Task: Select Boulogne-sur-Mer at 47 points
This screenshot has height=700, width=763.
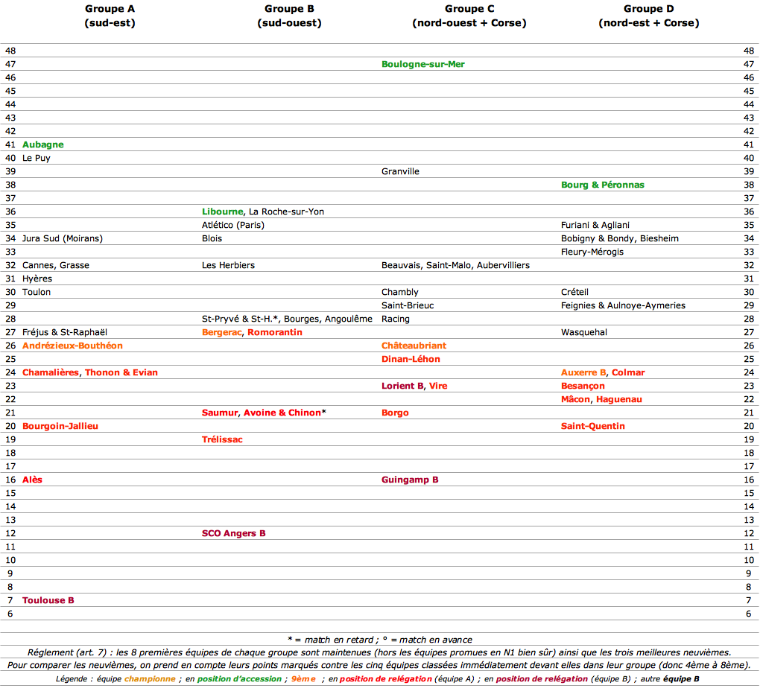Action: click(423, 64)
